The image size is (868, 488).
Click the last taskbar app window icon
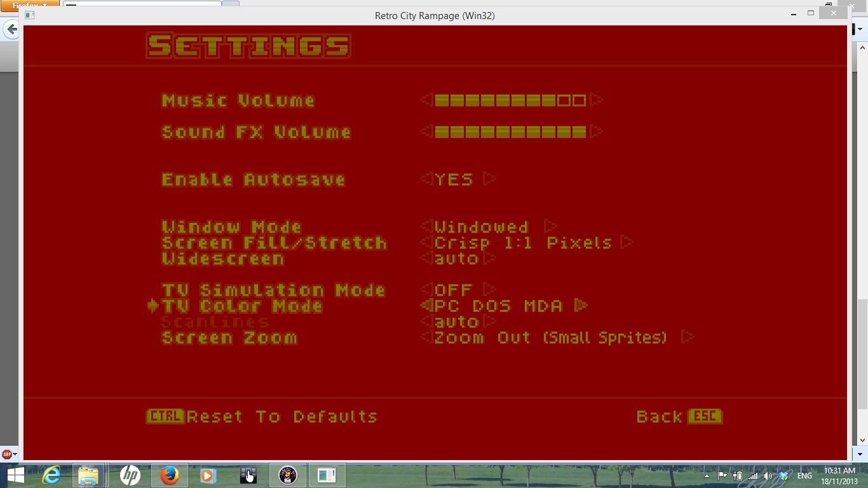[x=327, y=475]
